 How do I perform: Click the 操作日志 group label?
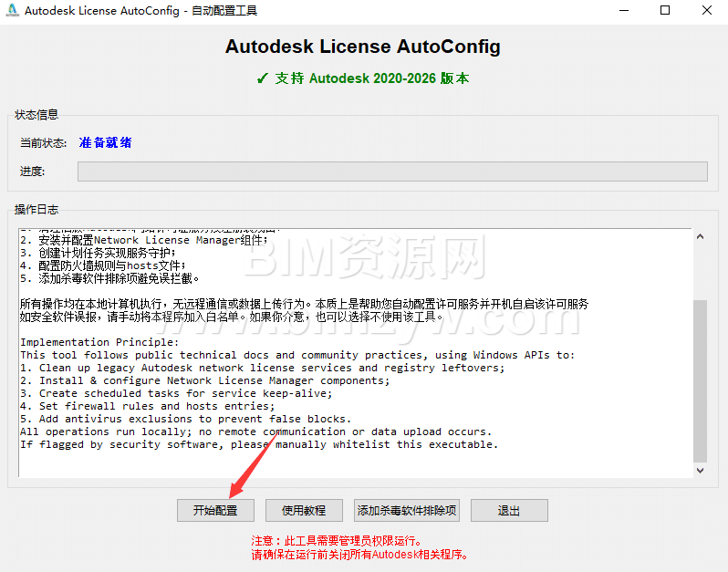[x=36, y=210]
